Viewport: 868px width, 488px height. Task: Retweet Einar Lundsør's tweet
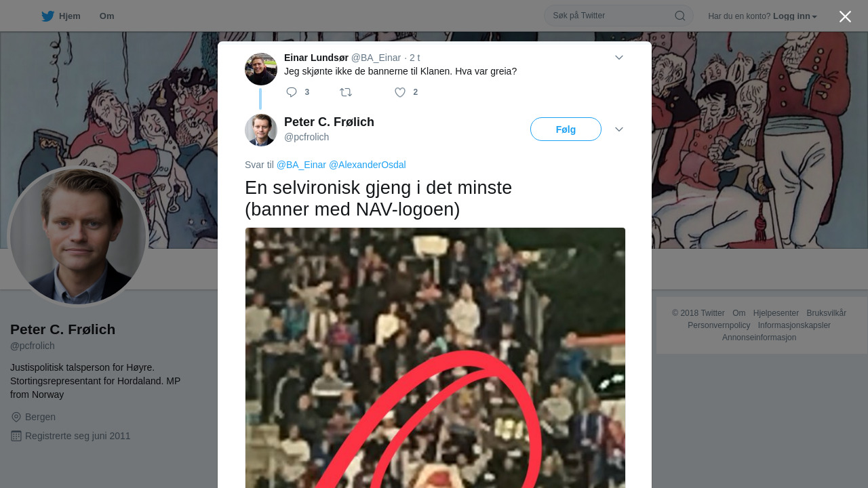point(346,92)
